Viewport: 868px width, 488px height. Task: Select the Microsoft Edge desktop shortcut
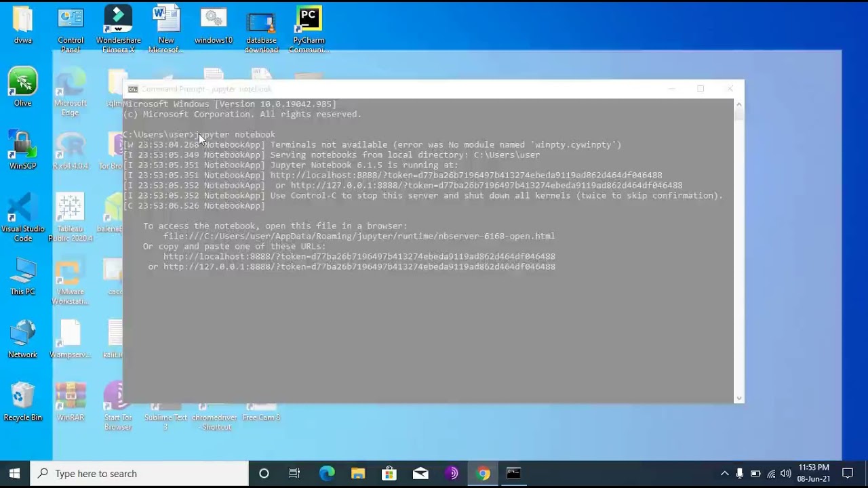point(71,93)
